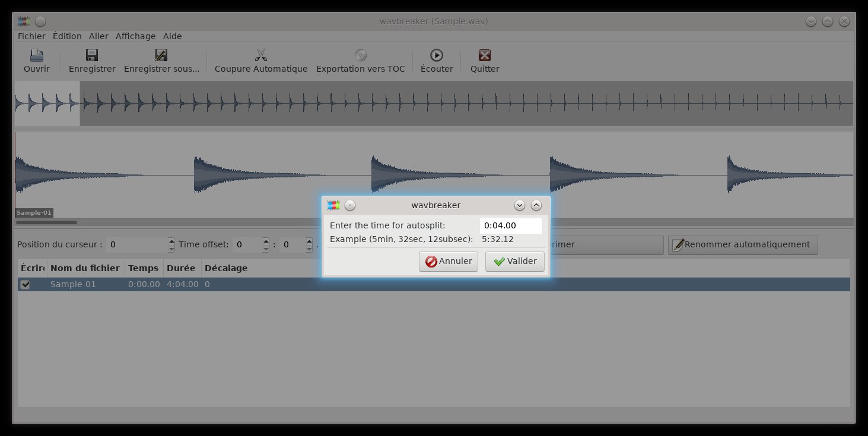Uncheck the Écrire checkbox for Sample-01

tap(25, 284)
